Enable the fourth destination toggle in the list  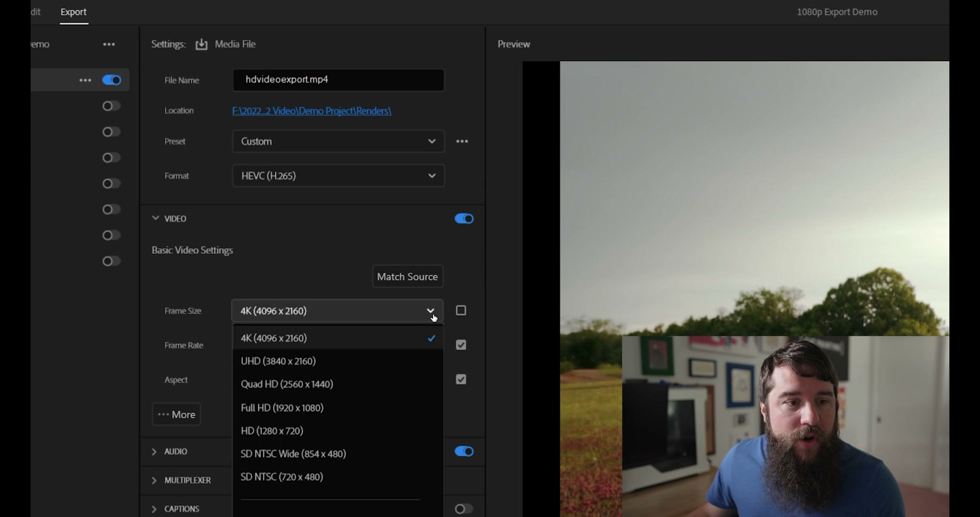111,158
